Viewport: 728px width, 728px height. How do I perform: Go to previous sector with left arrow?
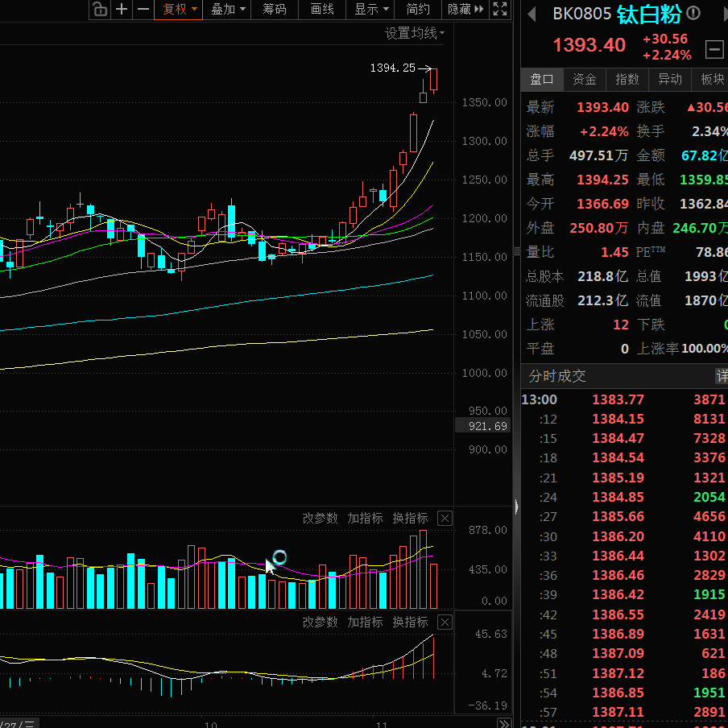click(x=532, y=14)
